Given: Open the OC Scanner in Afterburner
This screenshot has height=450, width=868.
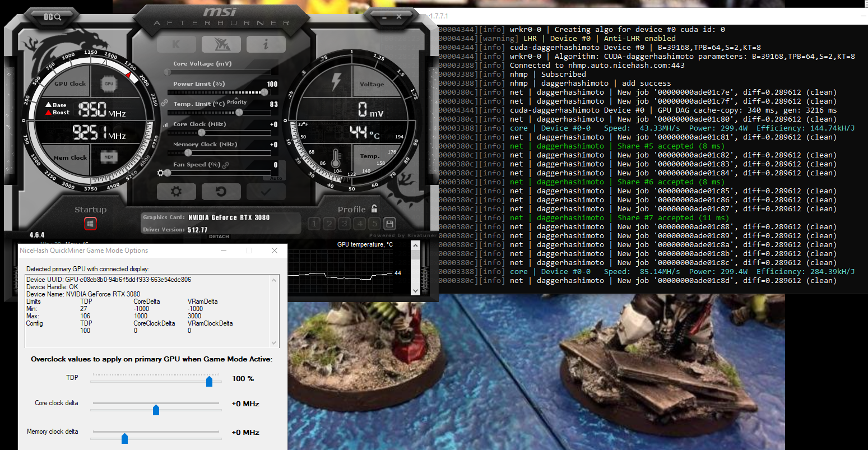Looking at the screenshot, I should [52, 17].
